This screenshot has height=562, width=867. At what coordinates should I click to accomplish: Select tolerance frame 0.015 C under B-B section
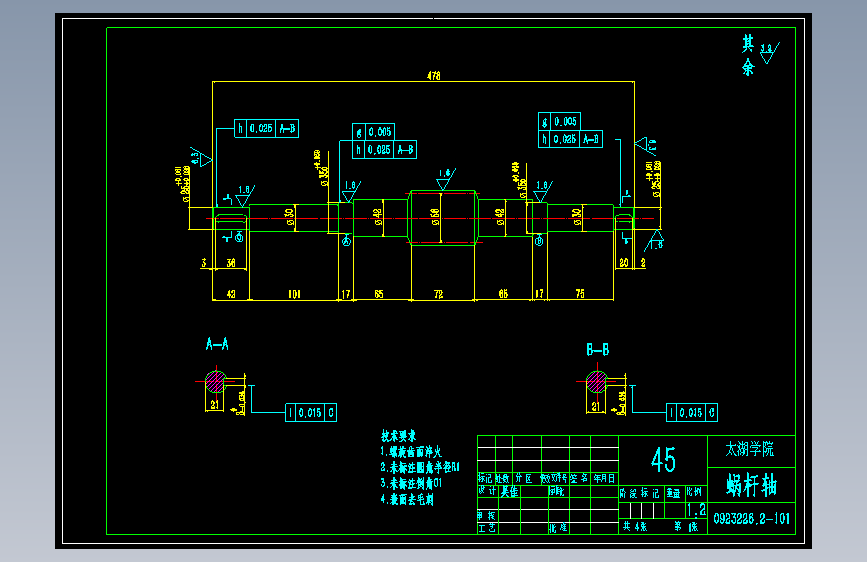coord(692,413)
